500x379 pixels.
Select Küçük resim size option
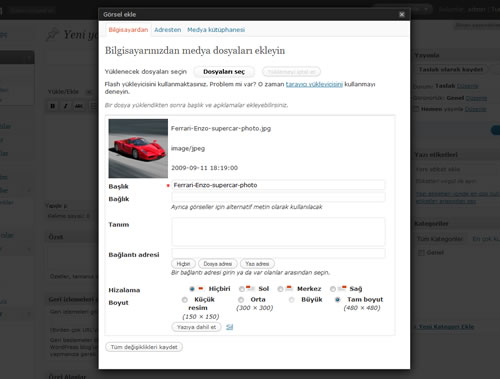(x=184, y=300)
